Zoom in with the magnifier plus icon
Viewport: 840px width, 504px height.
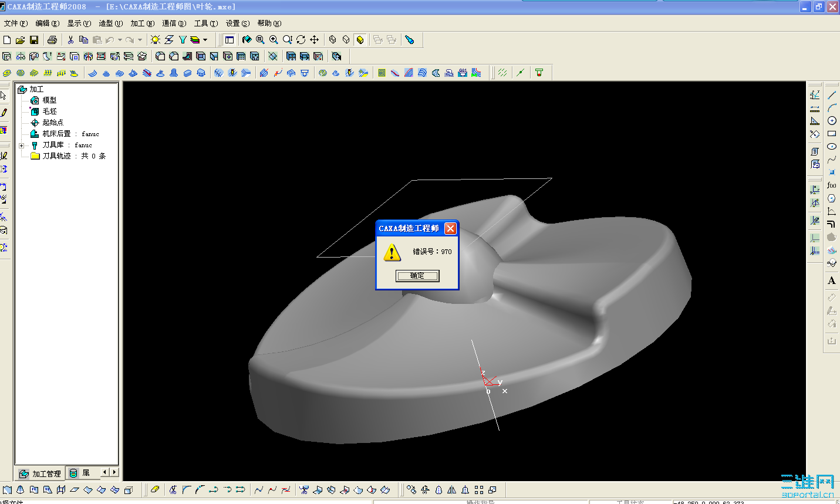274,40
